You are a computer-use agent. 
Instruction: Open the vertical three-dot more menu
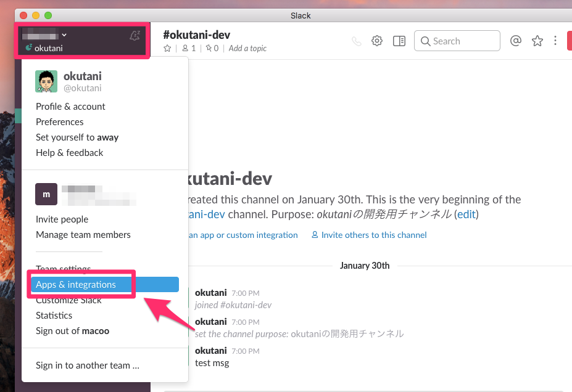(555, 41)
